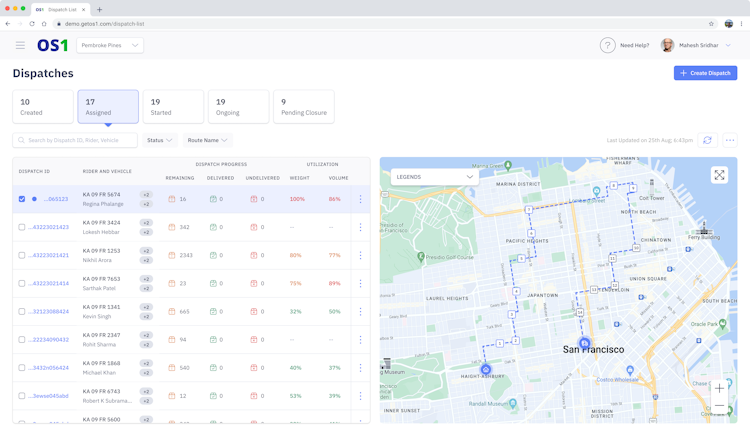Viewport: 750px width, 439px height.
Task: Click the Create Dispatch button
Action: [706, 73]
